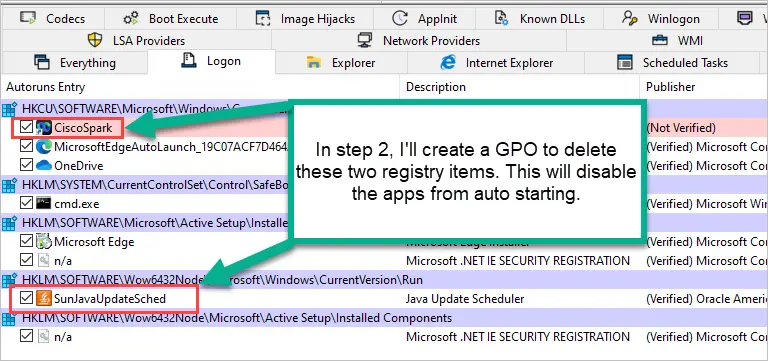Click the cmd.exe console icon

pyautogui.click(x=44, y=203)
